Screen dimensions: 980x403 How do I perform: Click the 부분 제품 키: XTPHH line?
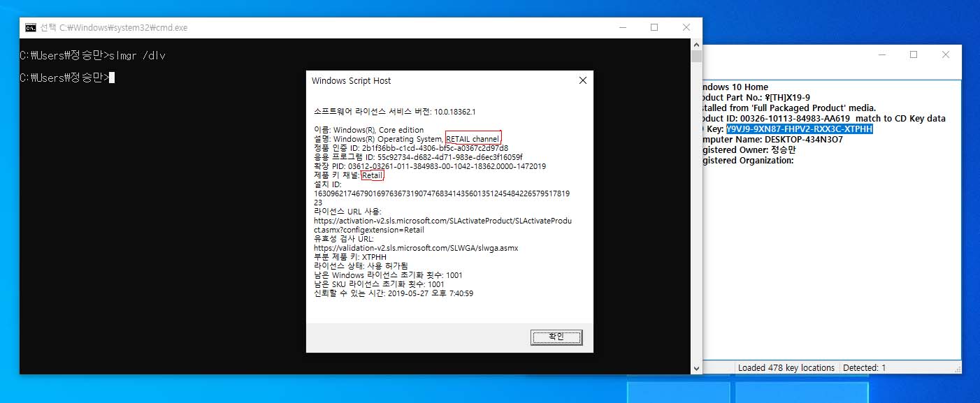click(350, 257)
